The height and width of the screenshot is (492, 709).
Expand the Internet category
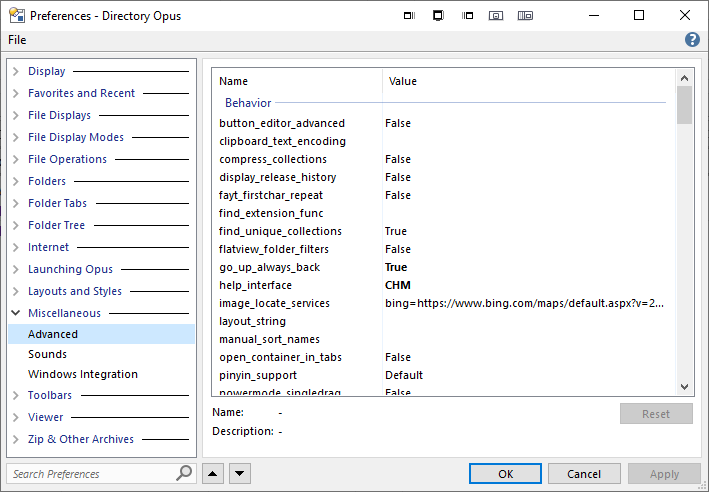[x=16, y=247]
